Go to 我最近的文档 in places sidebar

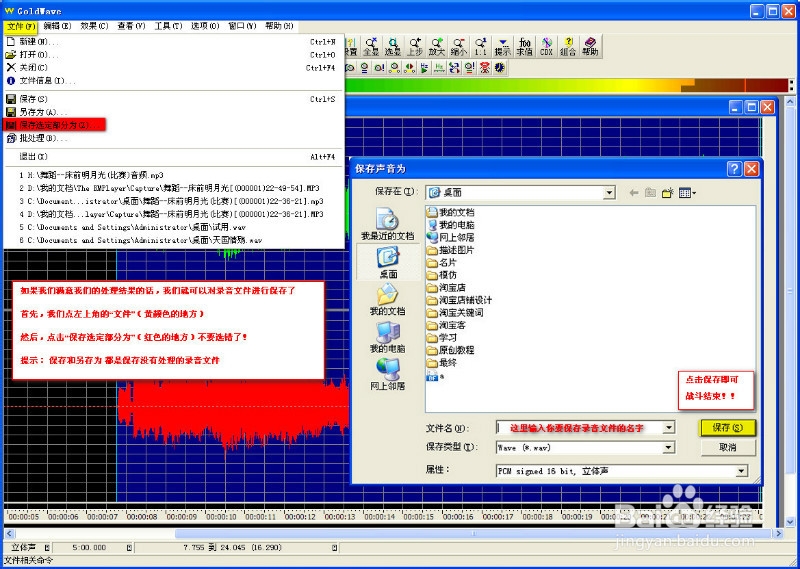click(x=388, y=224)
